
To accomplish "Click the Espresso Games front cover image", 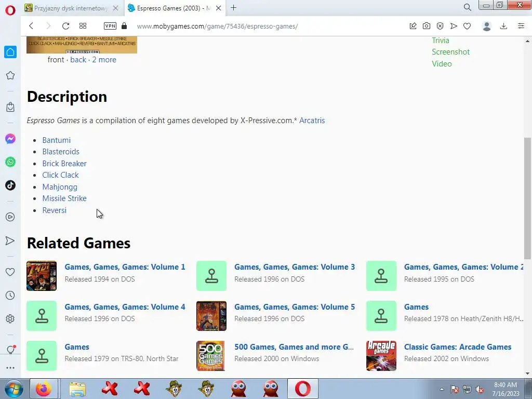I will 82,45.
